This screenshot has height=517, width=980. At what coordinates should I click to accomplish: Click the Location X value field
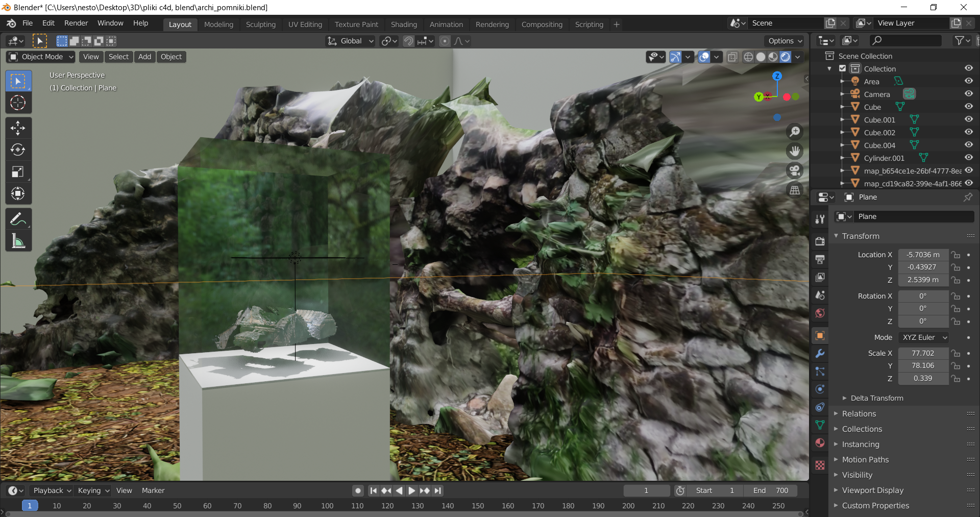[923, 255]
